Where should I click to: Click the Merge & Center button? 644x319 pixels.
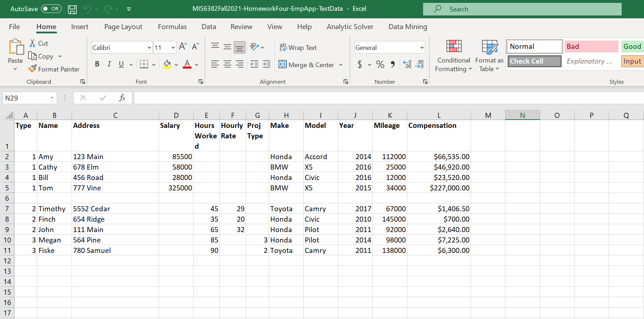(x=307, y=65)
